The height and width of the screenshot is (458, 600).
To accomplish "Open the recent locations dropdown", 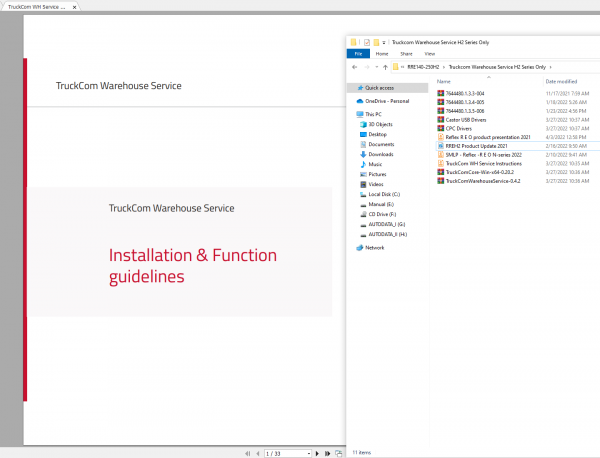I will [377, 67].
